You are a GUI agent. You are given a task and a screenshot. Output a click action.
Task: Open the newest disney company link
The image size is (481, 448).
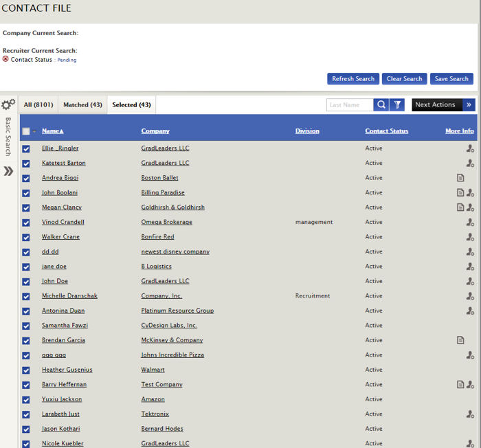click(x=175, y=251)
